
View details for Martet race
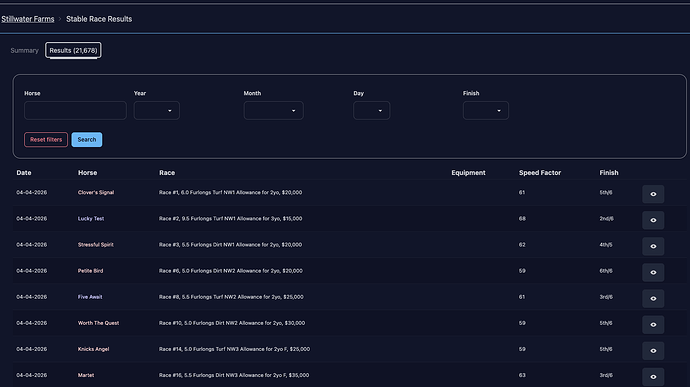tap(653, 377)
